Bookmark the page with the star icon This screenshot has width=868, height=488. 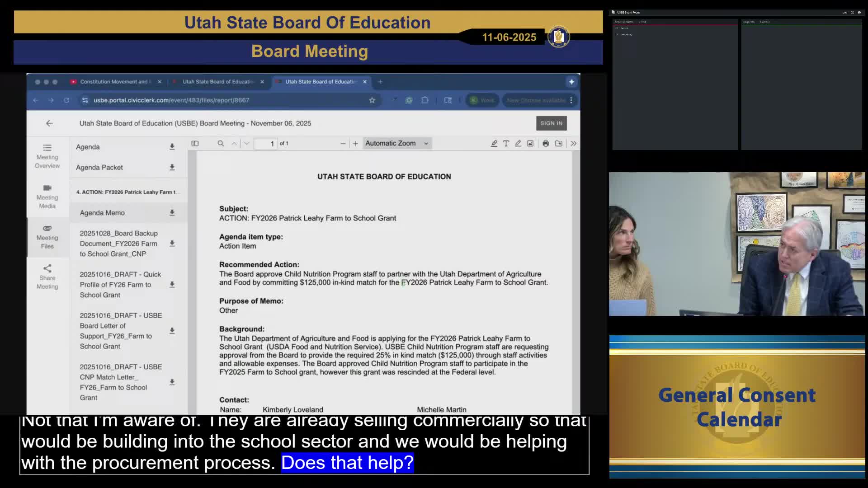pyautogui.click(x=372, y=100)
